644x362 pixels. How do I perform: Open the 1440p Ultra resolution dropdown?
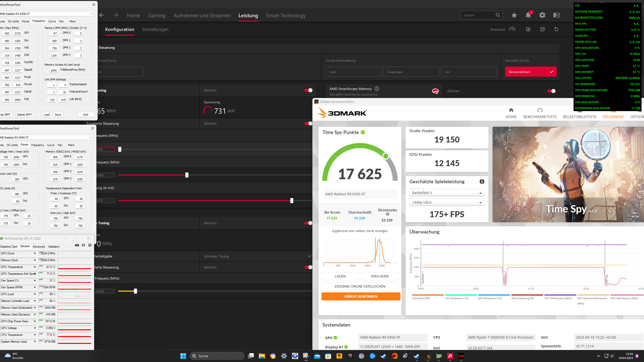tap(447, 202)
